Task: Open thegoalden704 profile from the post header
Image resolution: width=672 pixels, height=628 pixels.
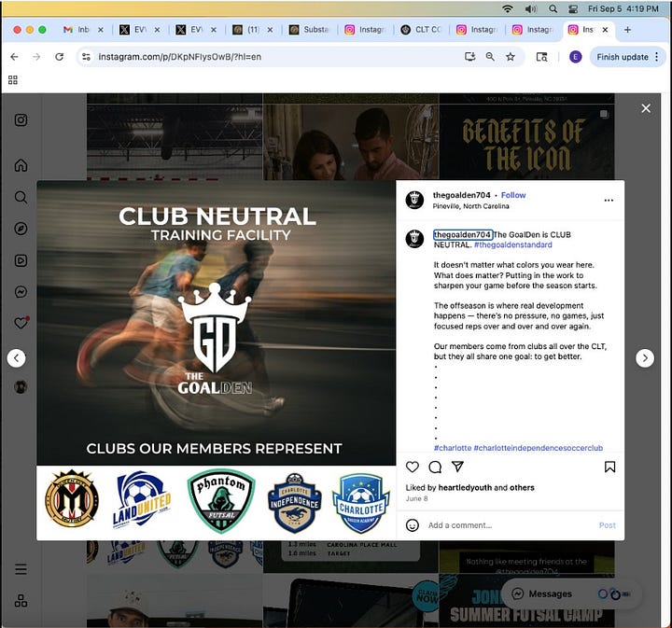Action: (x=462, y=195)
